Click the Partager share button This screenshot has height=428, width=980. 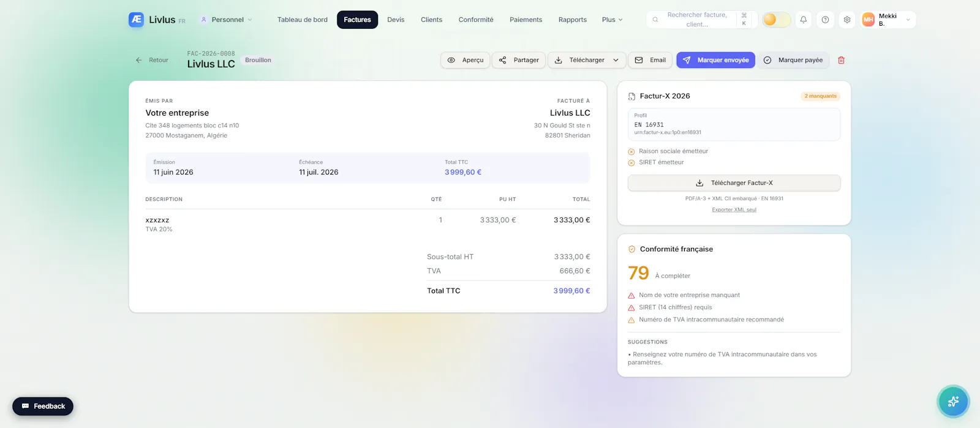coord(519,60)
